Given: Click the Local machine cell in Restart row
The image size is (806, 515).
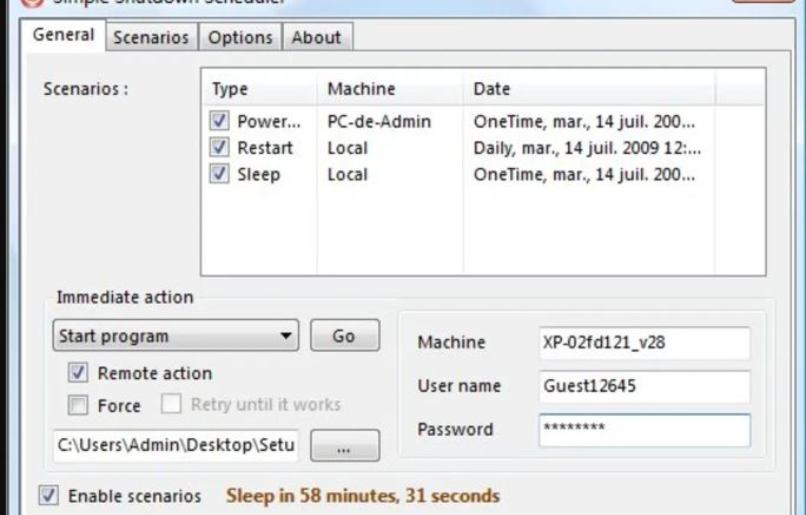Looking at the screenshot, I should pos(347,148).
